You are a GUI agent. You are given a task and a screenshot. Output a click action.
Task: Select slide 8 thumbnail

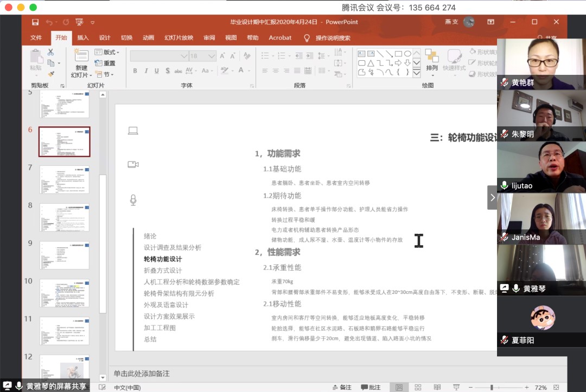tap(64, 217)
